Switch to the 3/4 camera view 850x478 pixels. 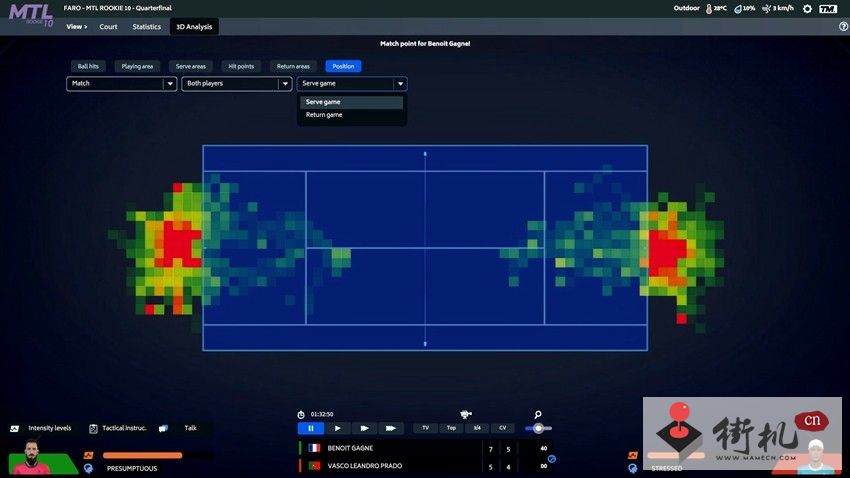(x=477, y=428)
